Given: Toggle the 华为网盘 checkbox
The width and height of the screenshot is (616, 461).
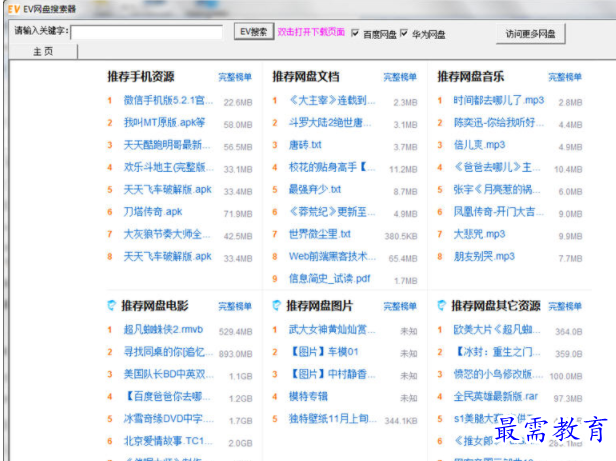Looking at the screenshot, I should tap(403, 33).
